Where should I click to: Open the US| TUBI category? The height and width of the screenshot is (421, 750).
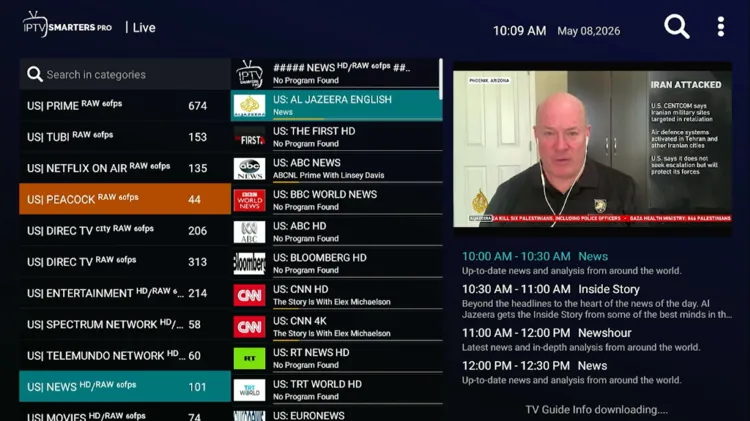(x=125, y=137)
